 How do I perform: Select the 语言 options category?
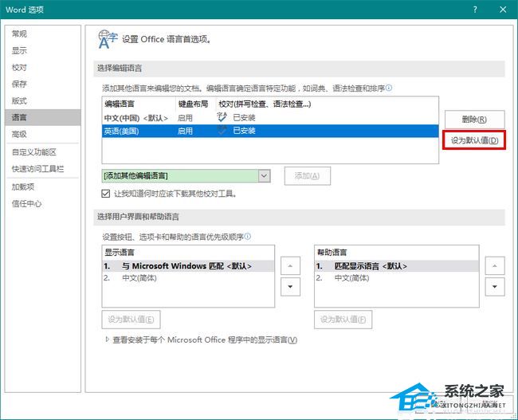click(x=42, y=117)
